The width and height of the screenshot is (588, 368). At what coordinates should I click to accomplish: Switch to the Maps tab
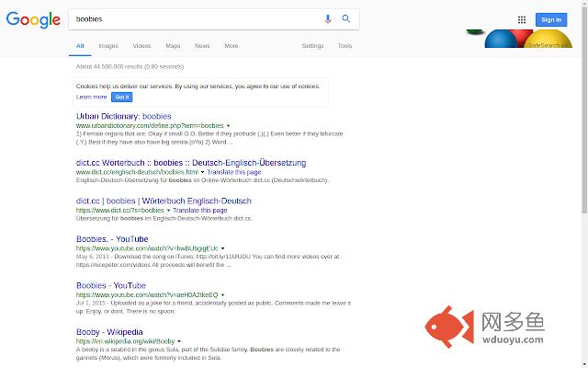(x=173, y=46)
